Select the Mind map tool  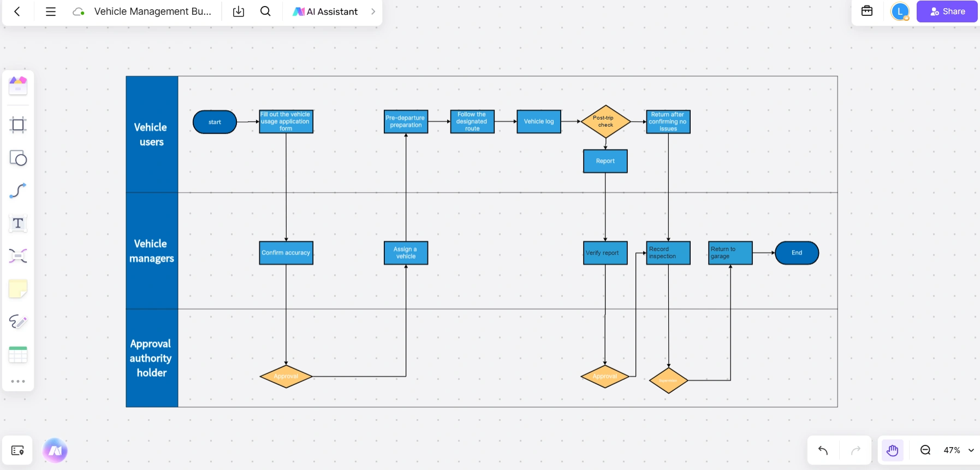18,256
